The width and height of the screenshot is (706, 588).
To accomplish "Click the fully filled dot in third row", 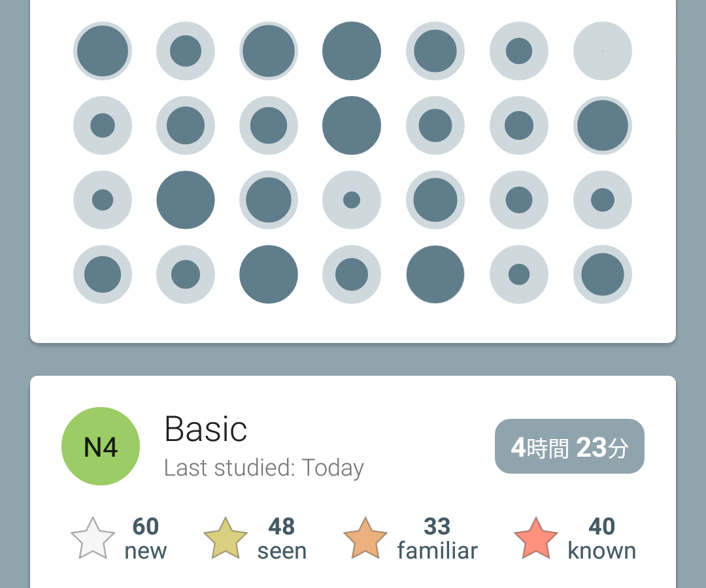I will [x=186, y=200].
